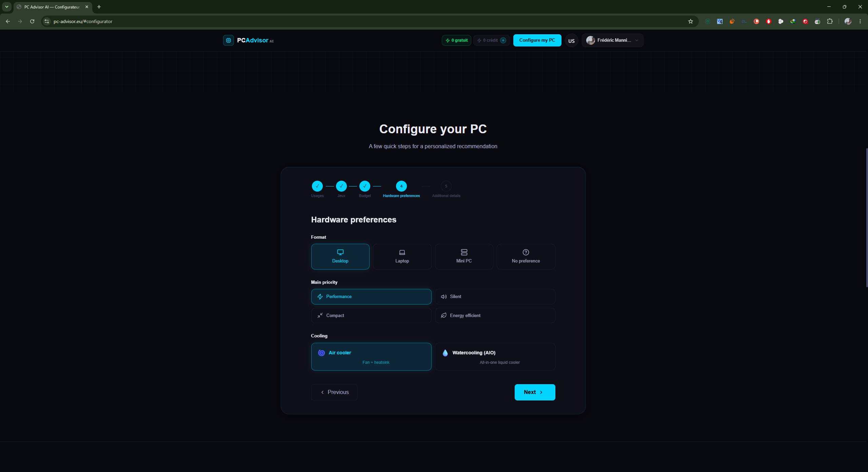Open the Chrome three-dot menu

click(x=860, y=21)
